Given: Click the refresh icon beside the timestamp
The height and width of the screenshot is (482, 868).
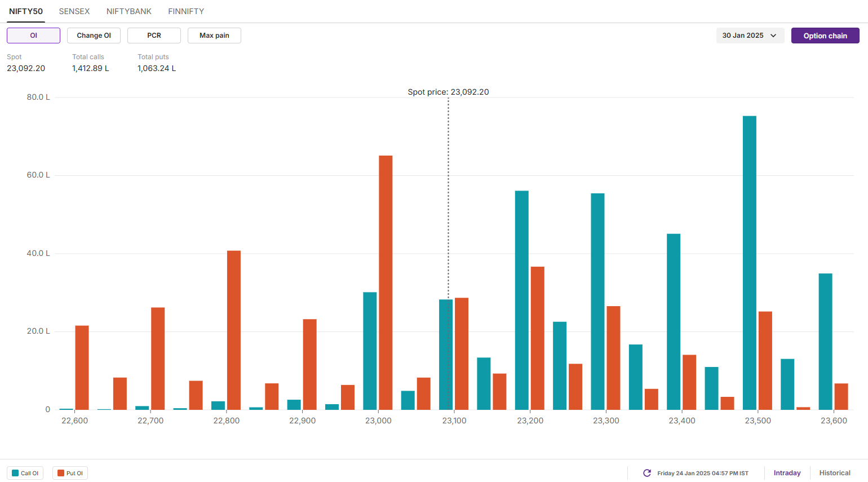Looking at the screenshot, I should click(x=647, y=473).
